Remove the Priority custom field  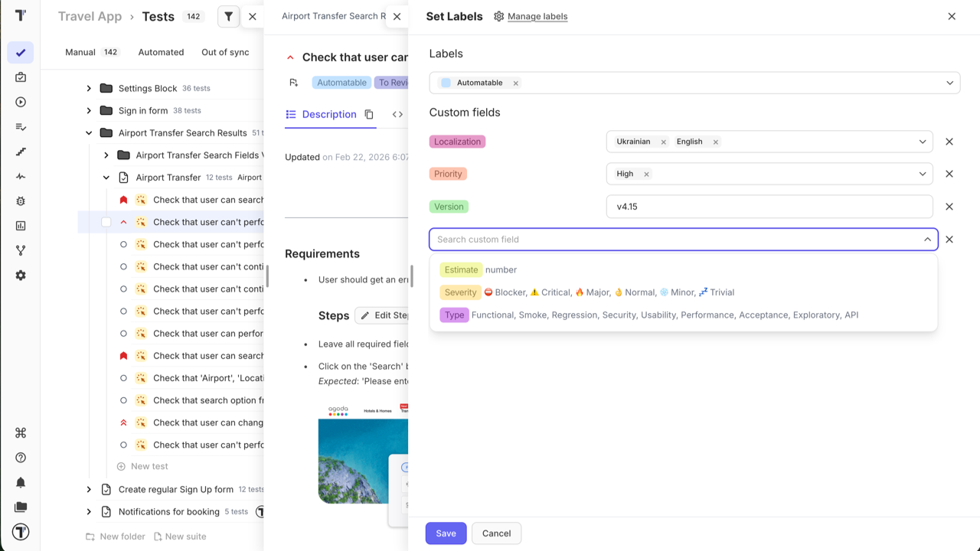pos(949,174)
